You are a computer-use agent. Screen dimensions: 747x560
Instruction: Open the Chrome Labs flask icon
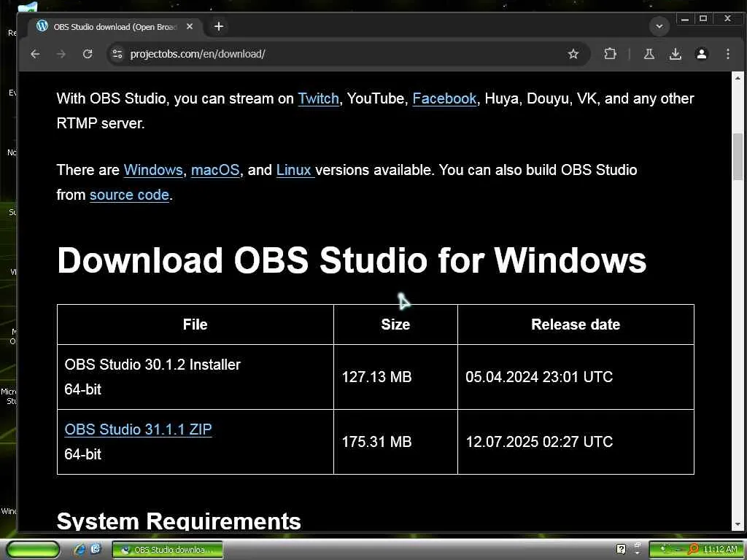click(649, 54)
